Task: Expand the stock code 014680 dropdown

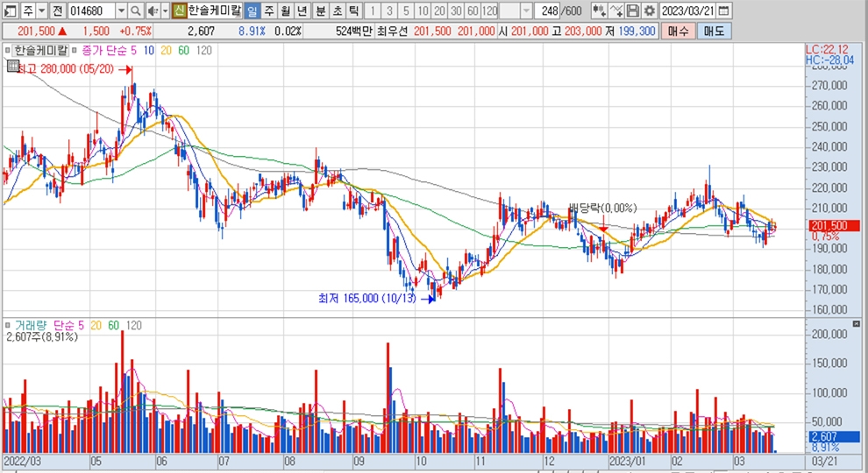Action: (x=121, y=11)
